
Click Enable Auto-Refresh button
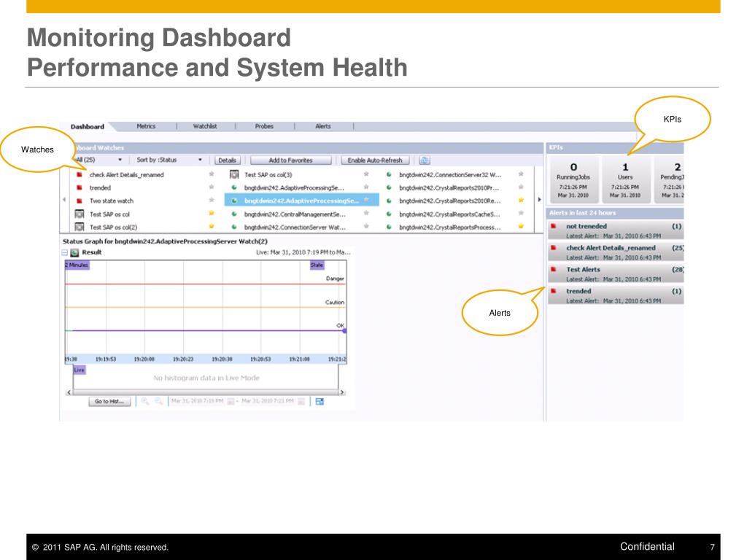coord(375,160)
